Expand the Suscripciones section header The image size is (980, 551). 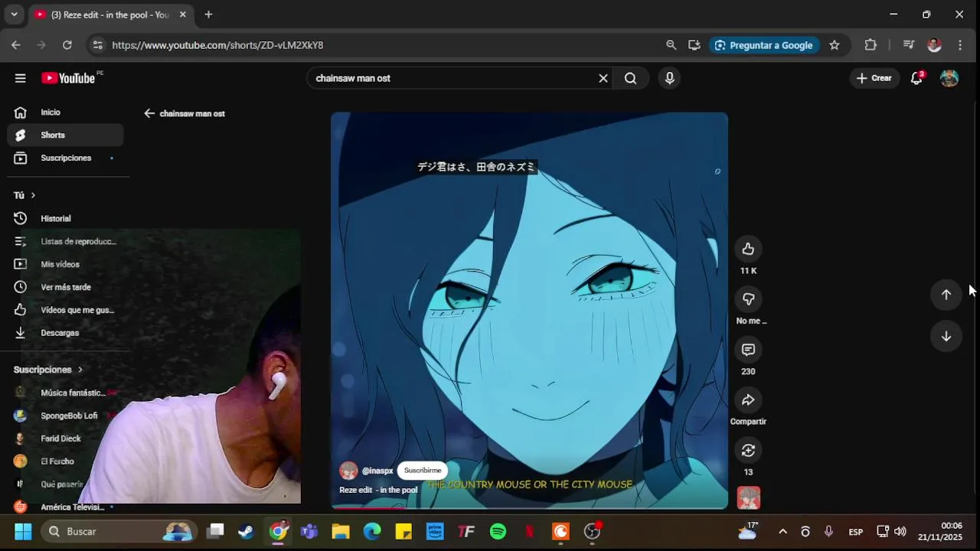pyautogui.click(x=47, y=370)
